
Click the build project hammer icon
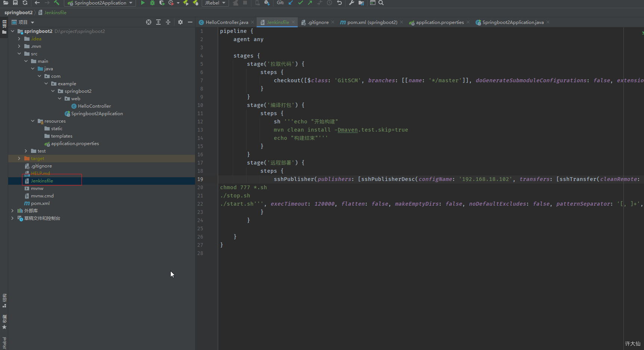click(x=57, y=3)
